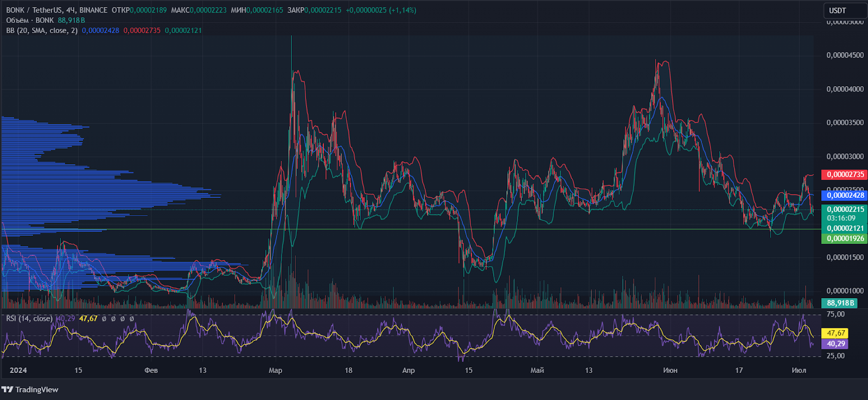The image size is (868, 400).
Task: Click the 75,00 RSI scale label
Action: (x=835, y=314)
